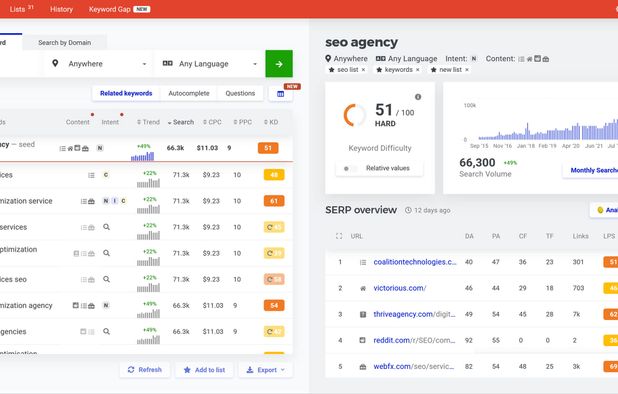Select the Autocomplete tab

[x=189, y=93]
